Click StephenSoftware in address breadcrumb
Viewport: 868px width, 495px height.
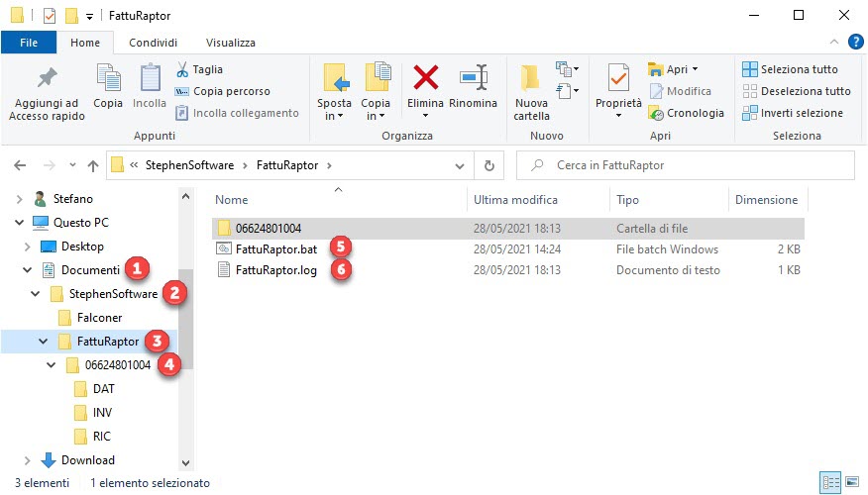[x=189, y=165]
